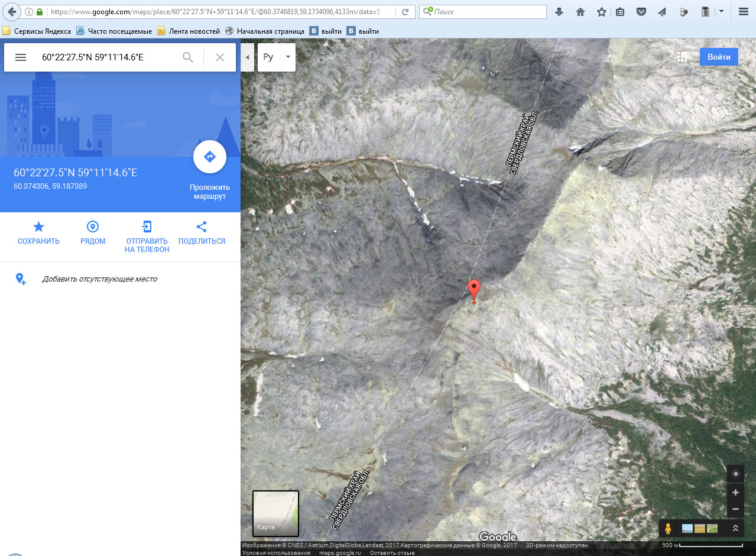This screenshot has width=756, height=556.
Task: Send location to phone icon
Action: [x=147, y=227]
